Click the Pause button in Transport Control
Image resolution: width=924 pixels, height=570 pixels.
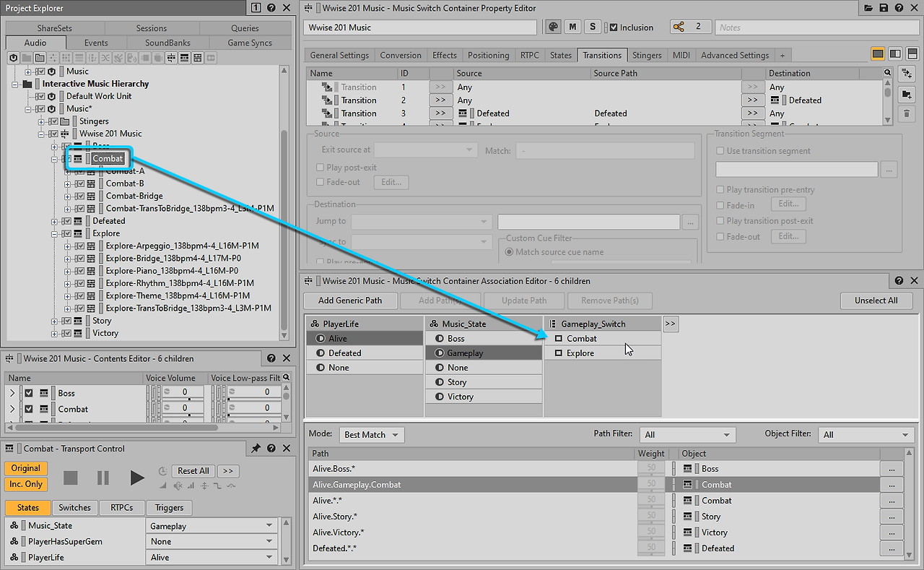[103, 478]
